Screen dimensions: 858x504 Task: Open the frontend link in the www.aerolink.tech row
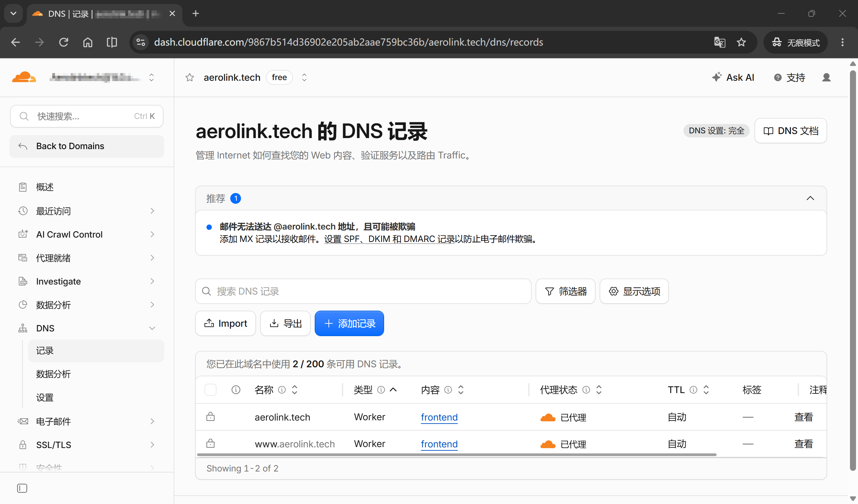tap(439, 444)
